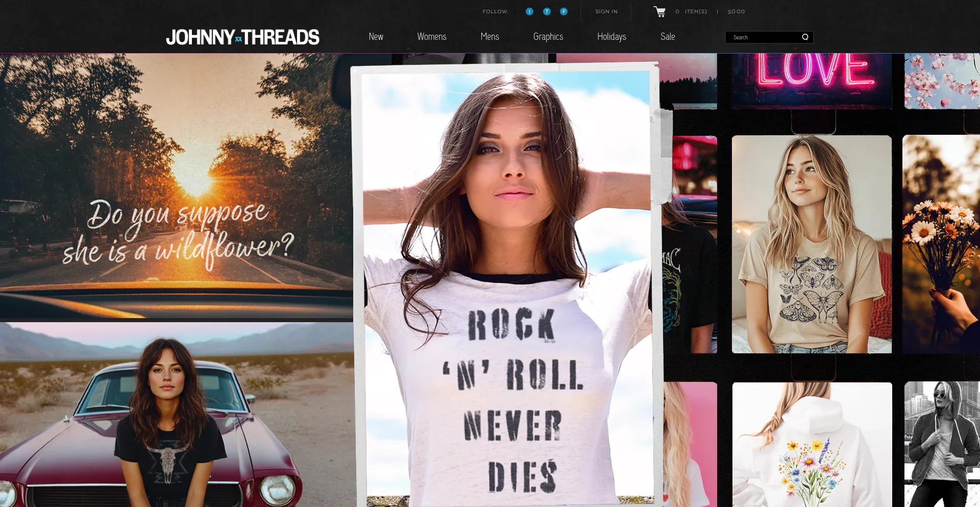This screenshot has width=980, height=507.
Task: View cart via 0 Item(s) link
Action: point(691,11)
